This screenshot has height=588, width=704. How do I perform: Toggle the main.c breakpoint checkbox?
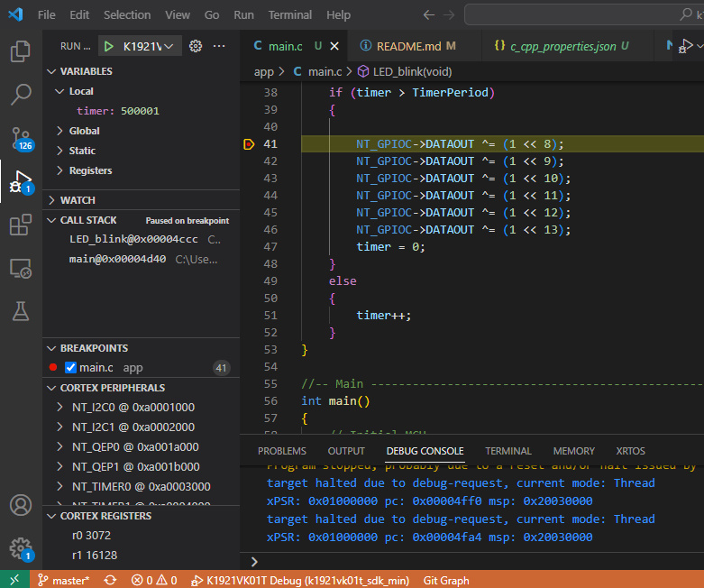tap(71, 368)
